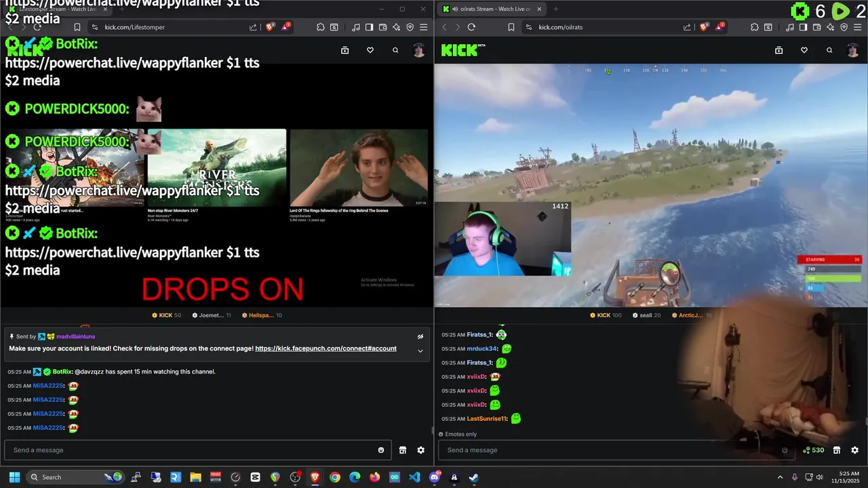Click the Windows taskbar Search box

click(76, 477)
